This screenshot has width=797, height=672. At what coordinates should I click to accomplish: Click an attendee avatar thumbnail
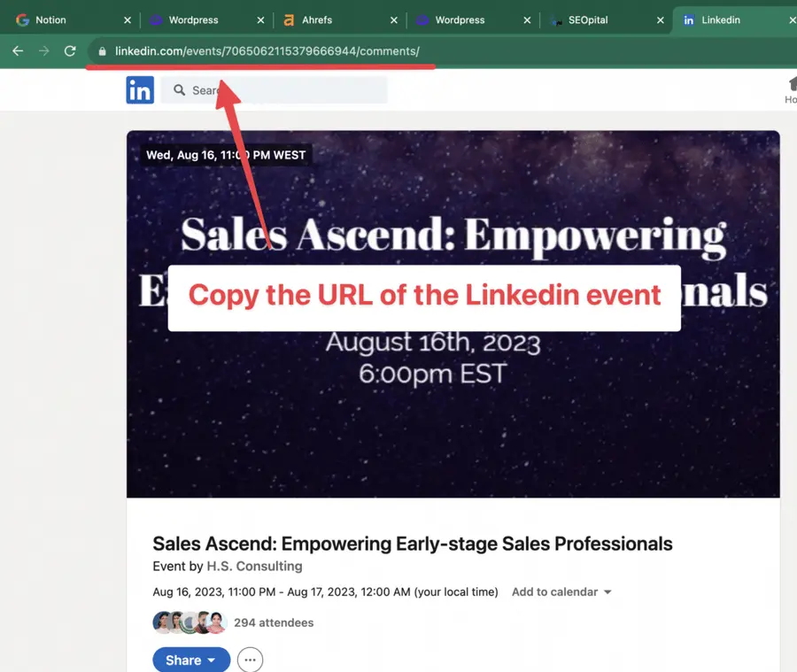tap(164, 622)
